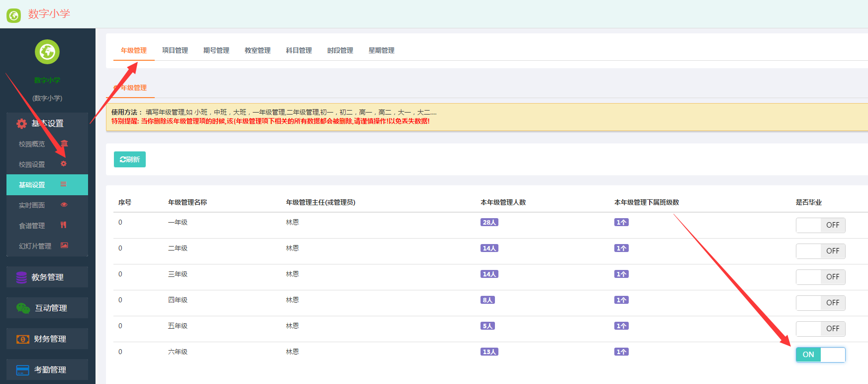Click the 1个 class badge for 六年级
The height and width of the screenshot is (384, 868).
[x=621, y=352]
